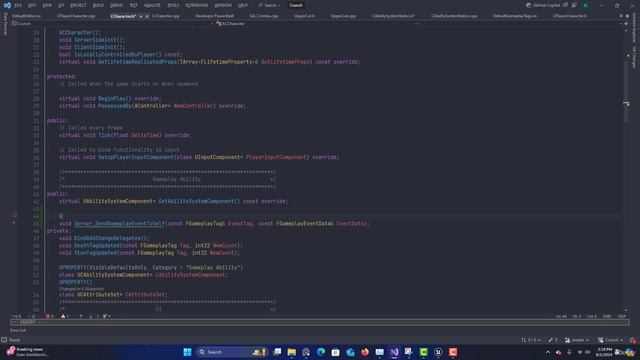Close the CCharacter.h tab
This screenshot has height=360, width=640.
[x=147, y=16]
